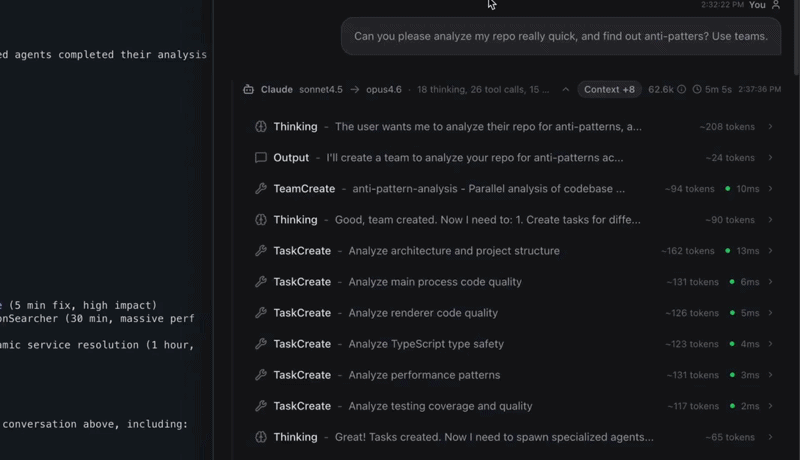
Task: Expand Analyze architecture row chevron
Action: coord(770,251)
